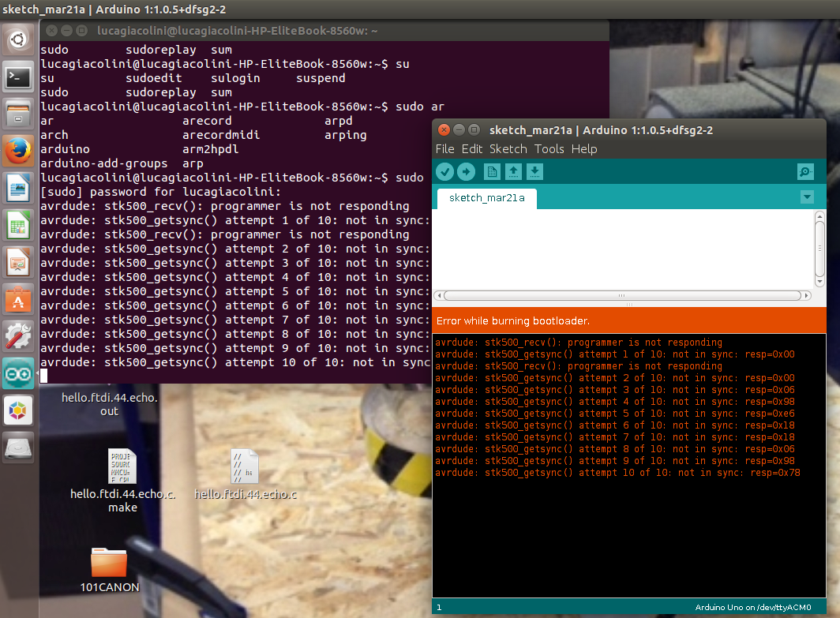Select hello.ftdi.44.echo.c desktop file
840x618 pixels.
246,475
